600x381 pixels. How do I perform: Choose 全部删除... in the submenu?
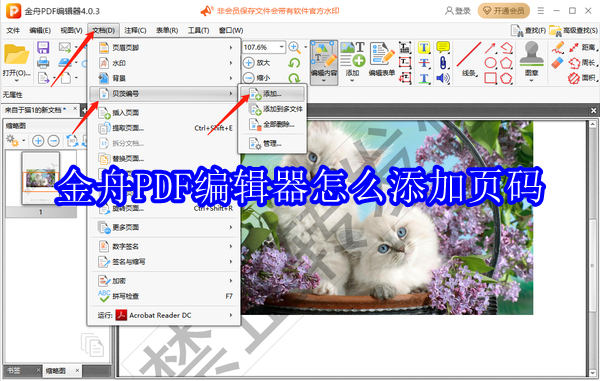pyautogui.click(x=272, y=124)
